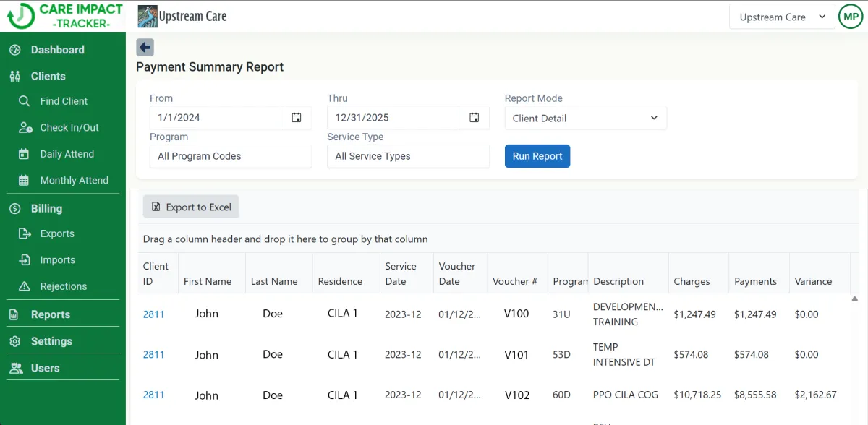
Task: Click the back arrow icon
Action: [x=145, y=48]
